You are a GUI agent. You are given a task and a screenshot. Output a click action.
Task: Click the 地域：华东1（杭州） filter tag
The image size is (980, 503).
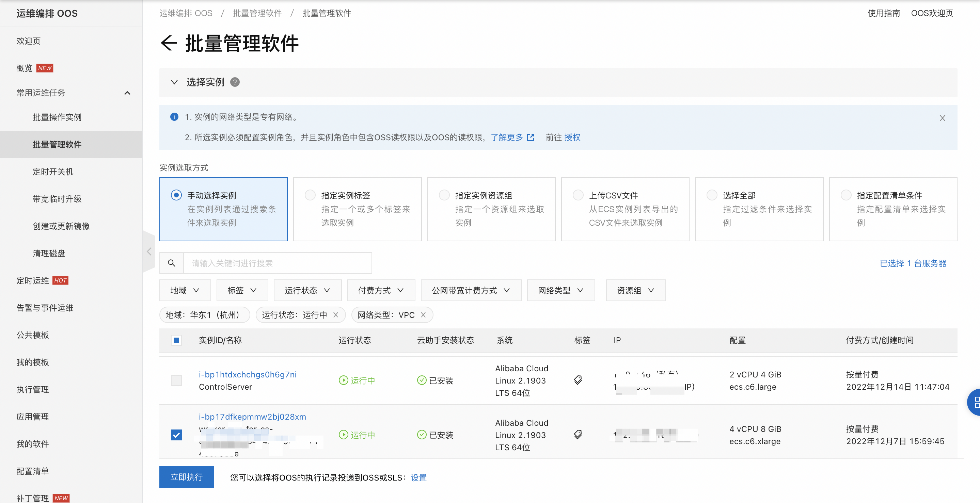(205, 315)
